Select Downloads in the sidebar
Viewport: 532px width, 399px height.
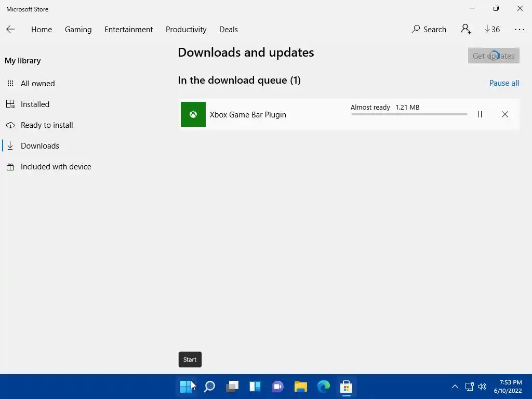[39, 146]
